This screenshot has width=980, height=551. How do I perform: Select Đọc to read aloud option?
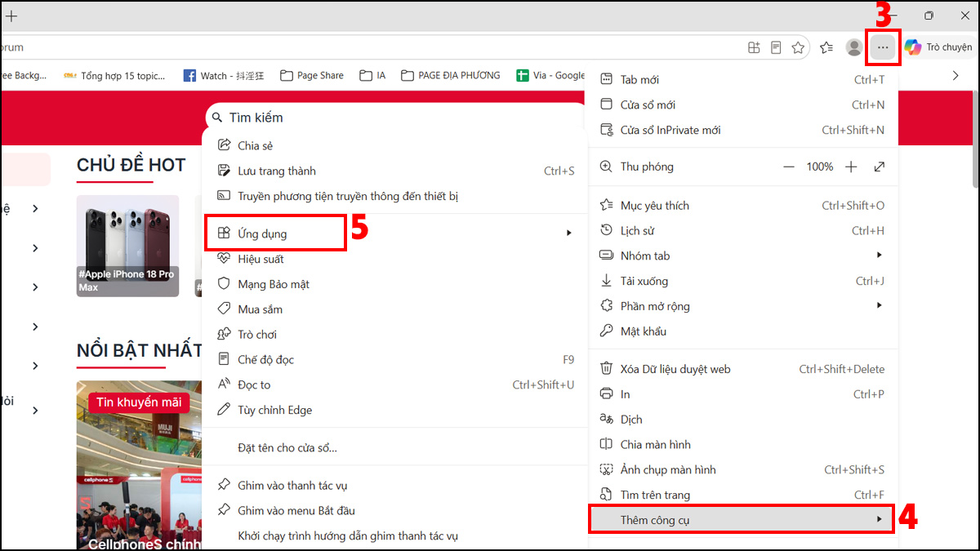pyautogui.click(x=395, y=384)
